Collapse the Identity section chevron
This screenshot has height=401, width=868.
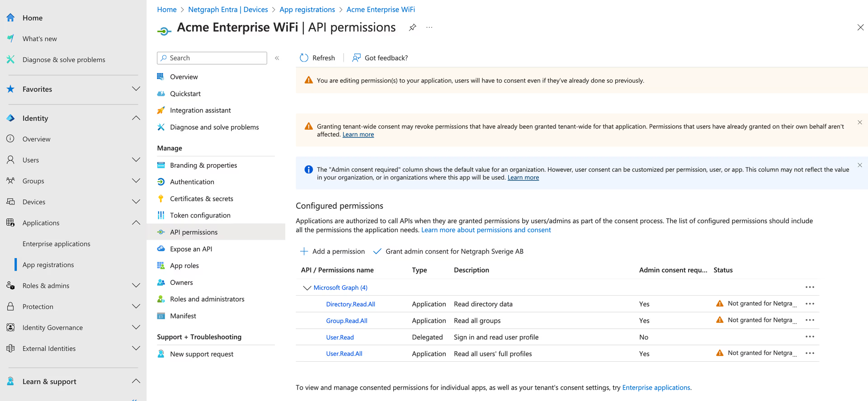(x=136, y=118)
